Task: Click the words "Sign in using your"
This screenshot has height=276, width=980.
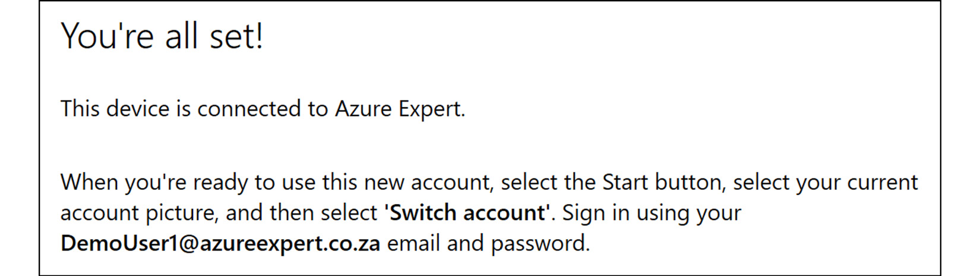Action: click(652, 213)
